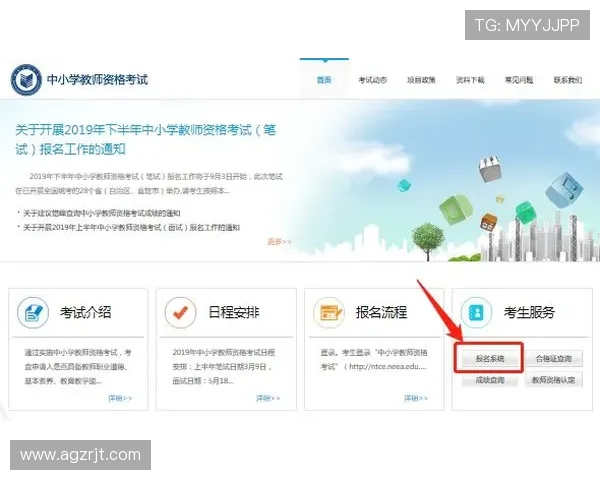Click the 合格证查询 button
The width and height of the screenshot is (600, 480).
pyautogui.click(x=554, y=359)
